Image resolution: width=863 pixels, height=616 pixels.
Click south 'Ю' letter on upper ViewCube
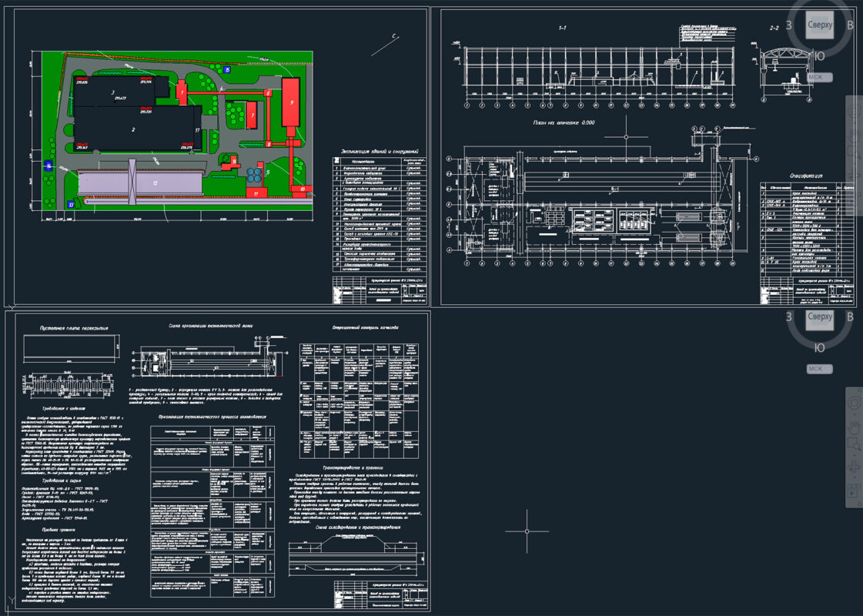tap(820, 55)
